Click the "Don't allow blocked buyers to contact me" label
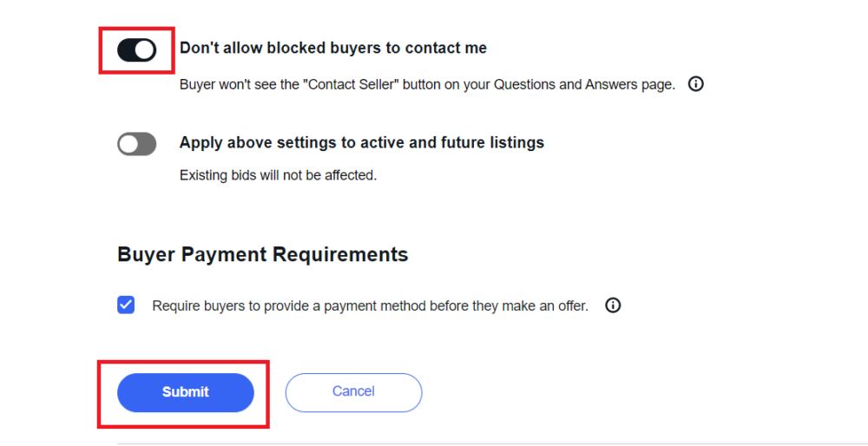This screenshot has width=868, height=446. [x=332, y=49]
